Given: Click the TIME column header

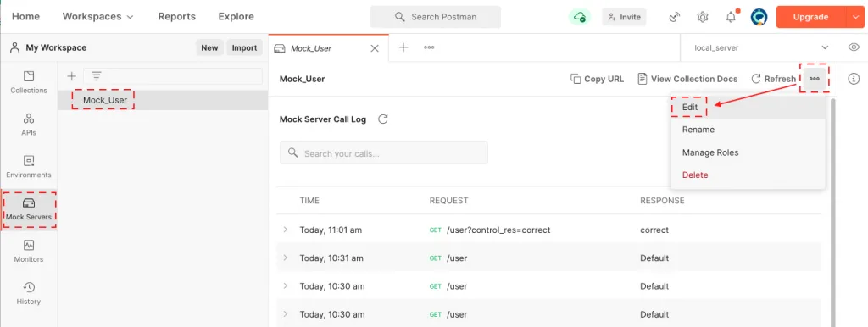Looking at the screenshot, I should [309, 200].
